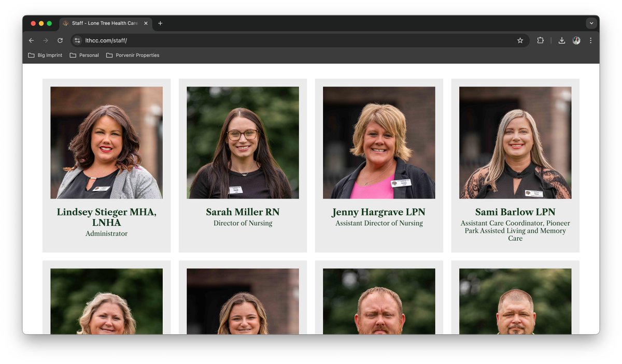This screenshot has height=364, width=622.
Task: Open site information icon in address bar
Action: point(77,40)
